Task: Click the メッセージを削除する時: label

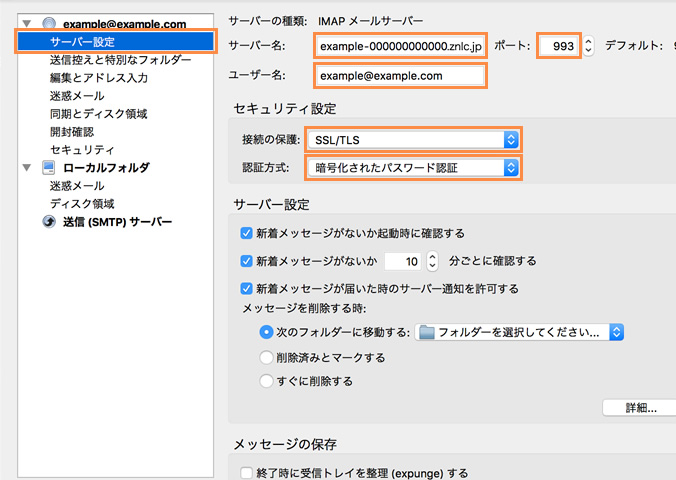Action: (304, 308)
